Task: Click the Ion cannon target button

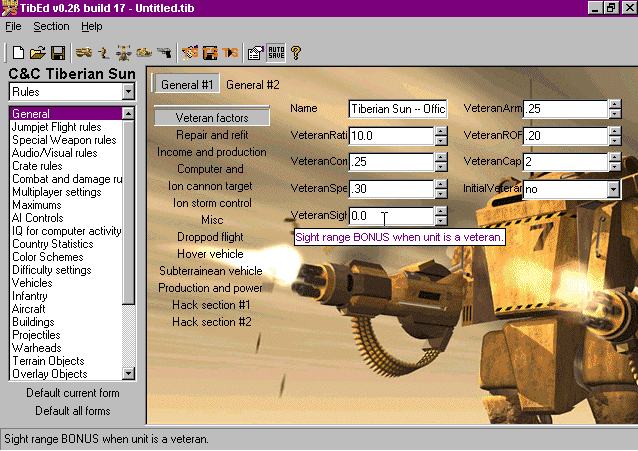Action: [x=212, y=186]
